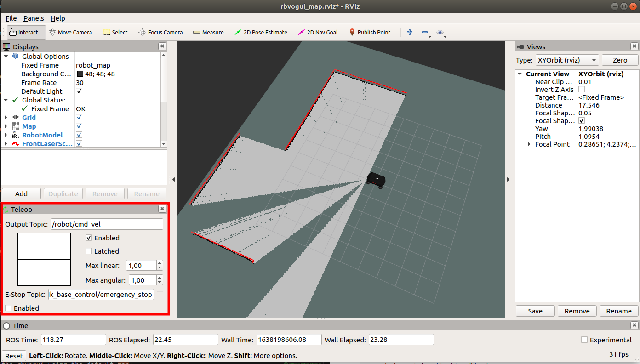Enable the E-Stop Enabled checkbox
This screenshot has height=364, width=640.
[x=8, y=308]
